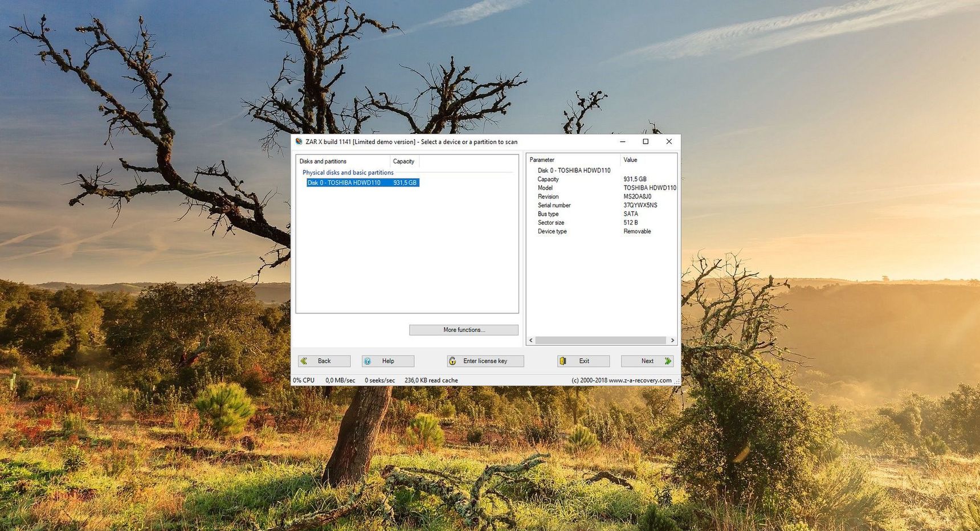Click the green Next arrow icon
Viewport: 980px width, 531px height.
click(668, 361)
